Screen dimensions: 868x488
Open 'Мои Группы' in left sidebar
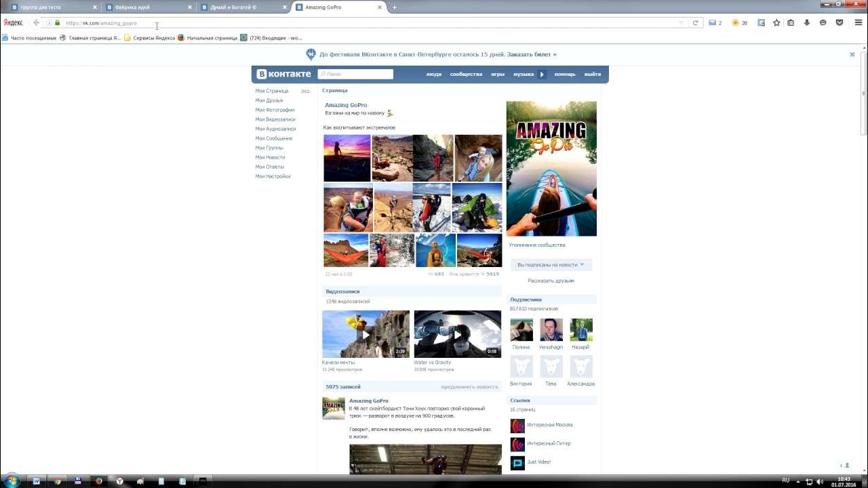click(x=269, y=148)
